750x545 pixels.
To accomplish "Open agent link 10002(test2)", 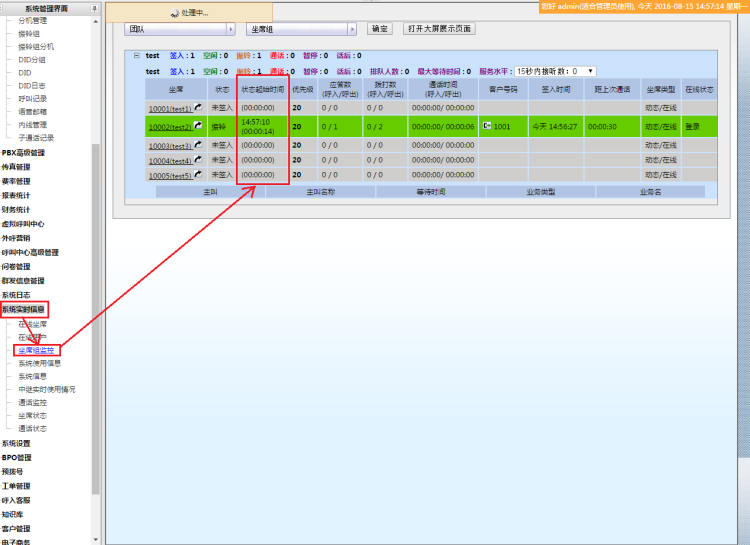I will (169, 127).
